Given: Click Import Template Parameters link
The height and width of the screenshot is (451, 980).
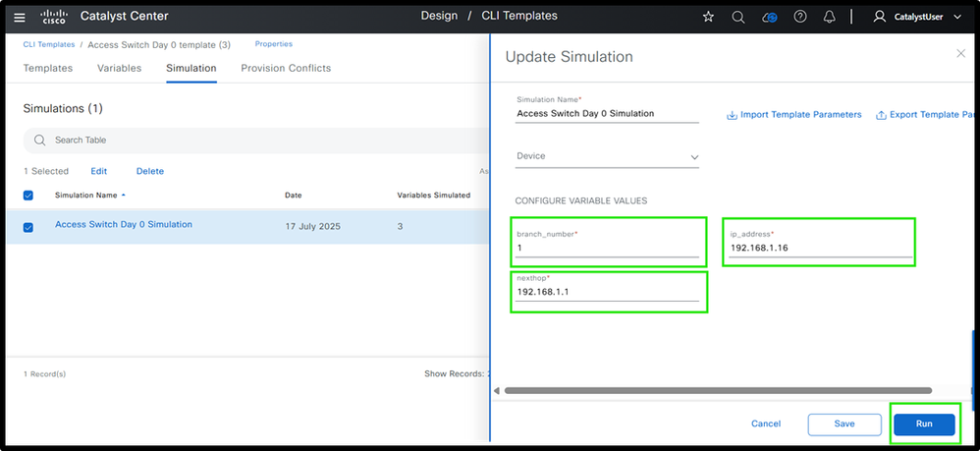Looking at the screenshot, I should pos(794,115).
